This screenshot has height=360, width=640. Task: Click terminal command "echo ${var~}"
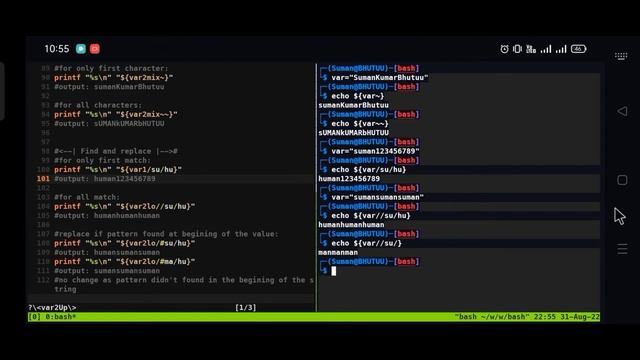[358, 96]
